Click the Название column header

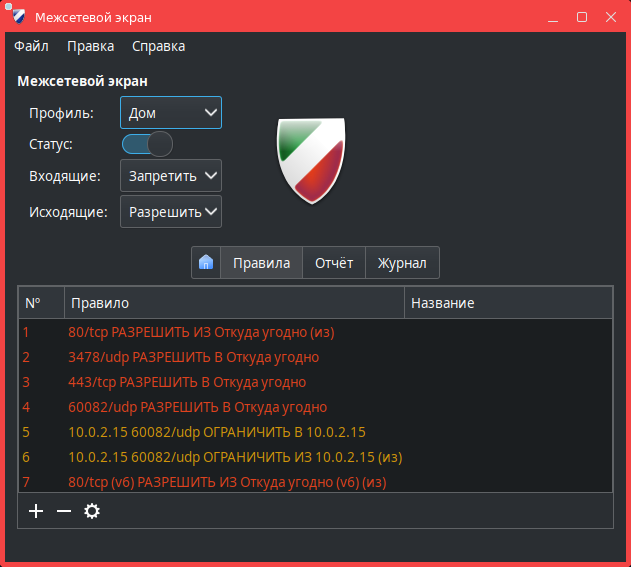[507, 303]
